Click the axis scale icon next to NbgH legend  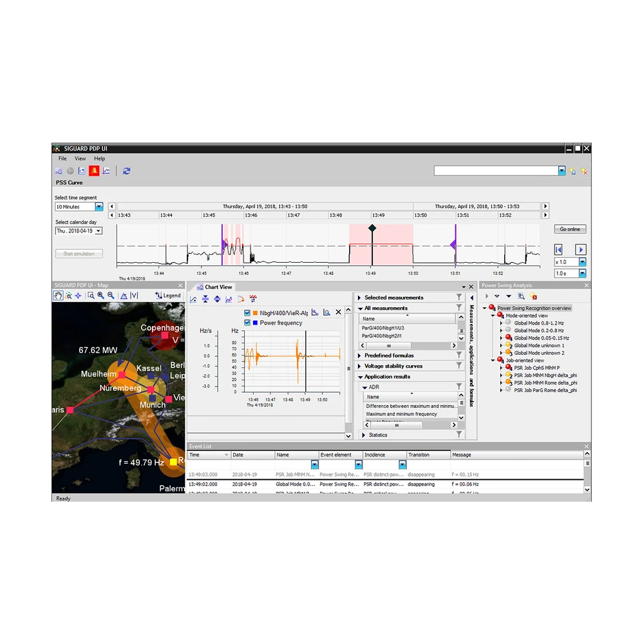pos(315,312)
